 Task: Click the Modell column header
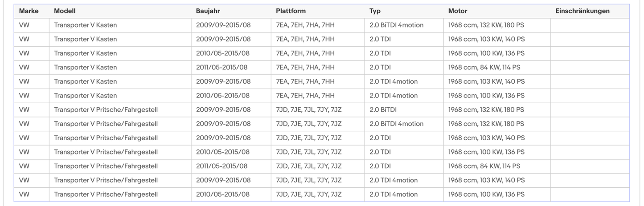pos(65,11)
